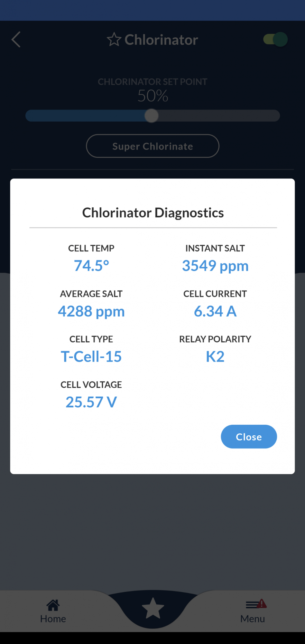305x644 pixels.
Task: Tap the red warning alert icon
Action: point(262,603)
